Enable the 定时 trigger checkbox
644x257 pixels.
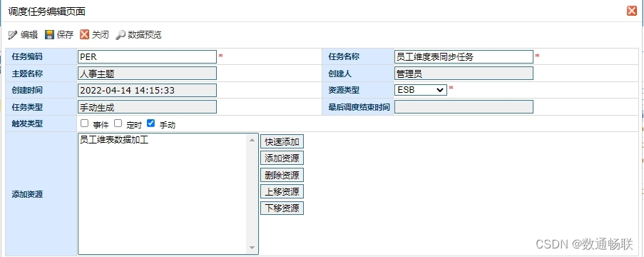point(118,123)
